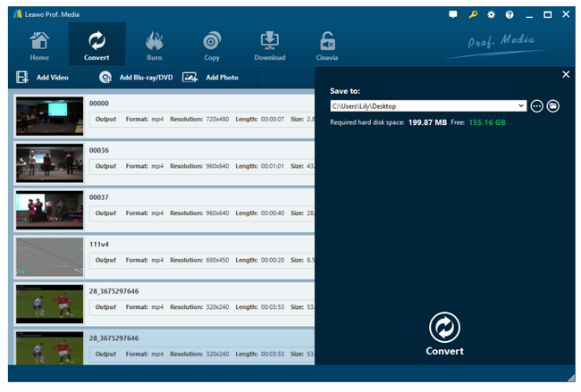The width and height of the screenshot is (581, 392).
Task: Select the 00036 video thumbnail
Action: (50, 163)
